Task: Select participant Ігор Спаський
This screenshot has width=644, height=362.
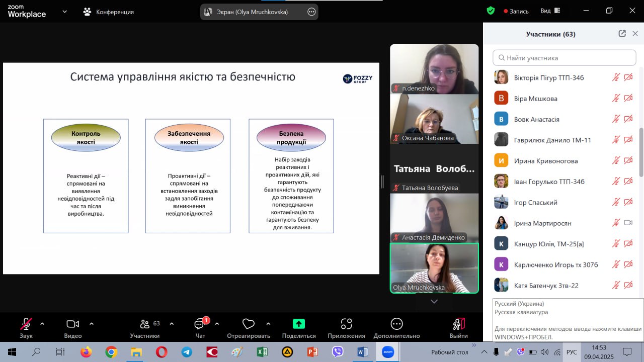Action: (563, 202)
